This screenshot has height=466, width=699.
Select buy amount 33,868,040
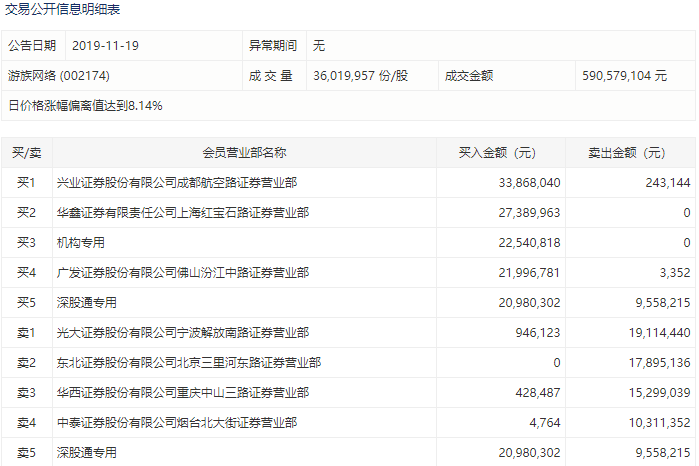[529, 183]
